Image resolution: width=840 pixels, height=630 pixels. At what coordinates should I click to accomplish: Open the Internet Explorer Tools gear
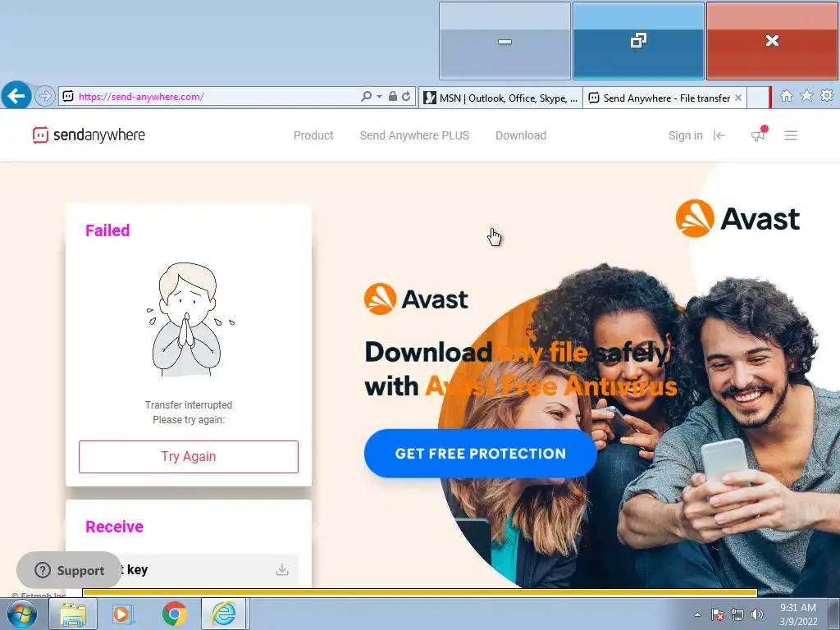(827, 96)
